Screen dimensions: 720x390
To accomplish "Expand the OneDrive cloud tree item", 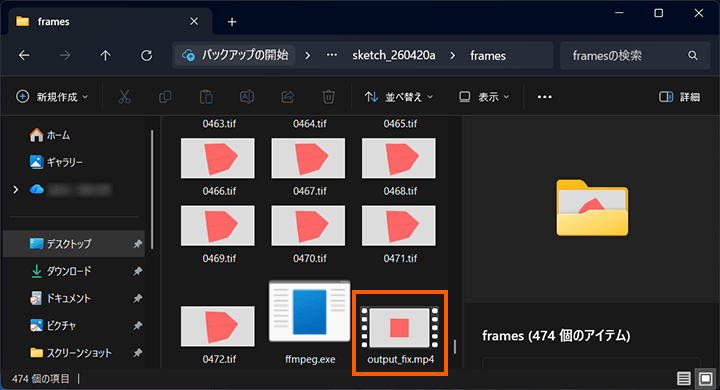I will point(16,189).
